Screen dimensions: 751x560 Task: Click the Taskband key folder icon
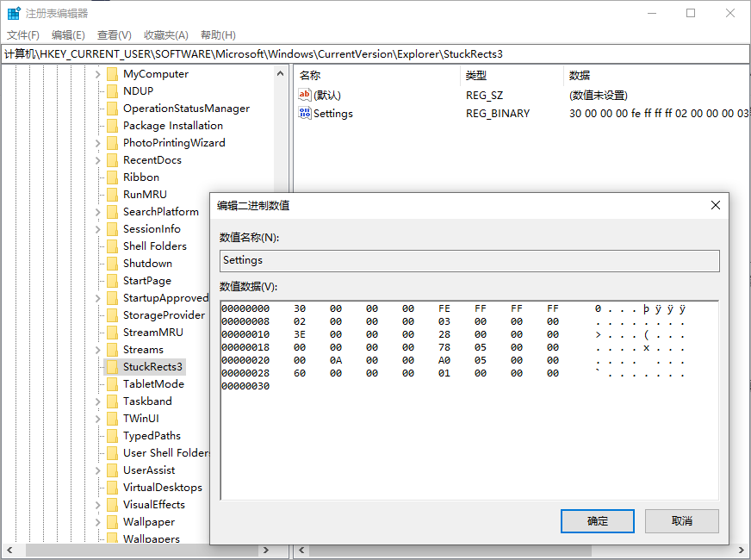tap(115, 401)
